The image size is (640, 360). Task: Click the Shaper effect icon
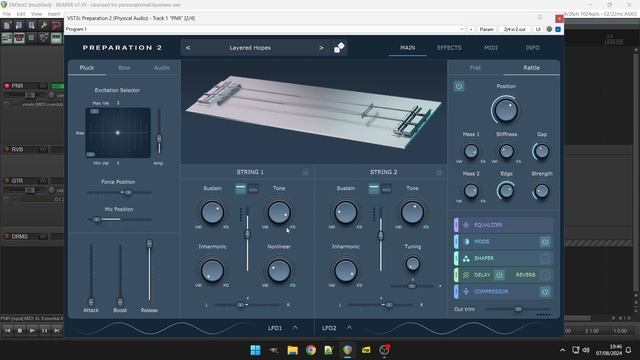pos(466,258)
